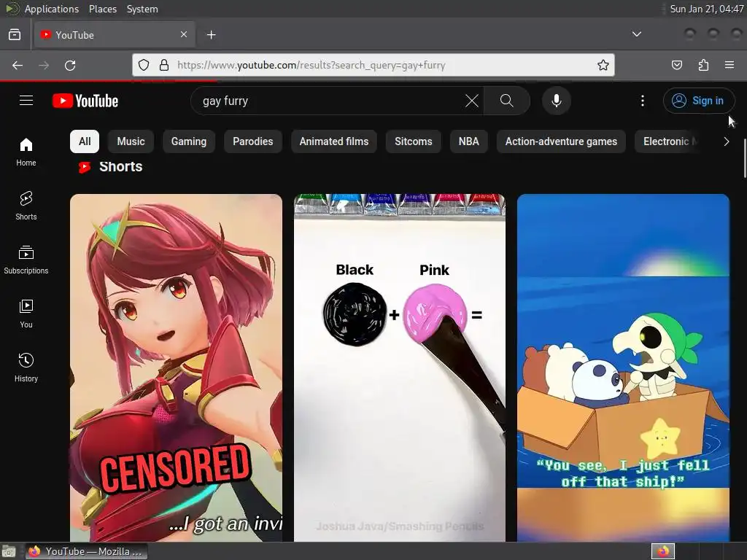
Task: Click YouTube — Mozilla taskbar window button
Action: 86,551
